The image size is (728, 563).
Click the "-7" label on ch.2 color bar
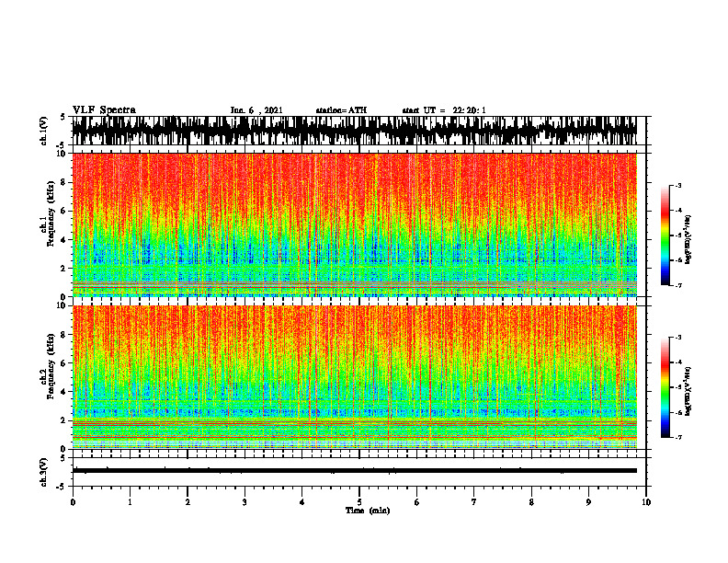pyautogui.click(x=678, y=437)
